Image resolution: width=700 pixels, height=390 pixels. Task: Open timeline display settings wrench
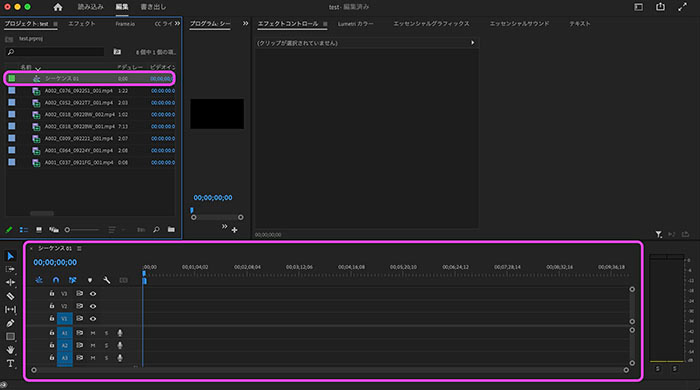[106, 280]
